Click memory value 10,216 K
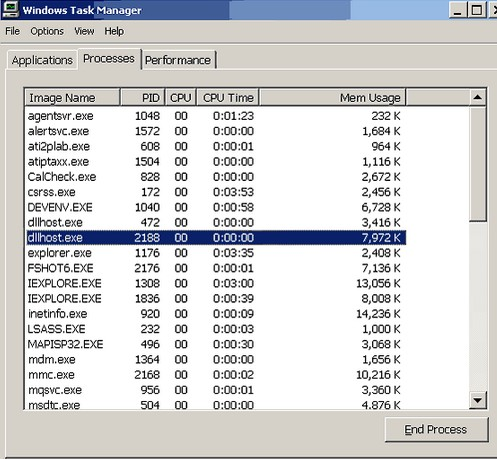 click(x=378, y=375)
